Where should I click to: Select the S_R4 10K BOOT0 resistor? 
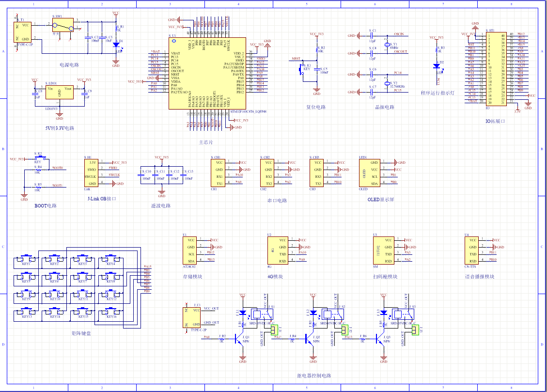click(x=38, y=170)
